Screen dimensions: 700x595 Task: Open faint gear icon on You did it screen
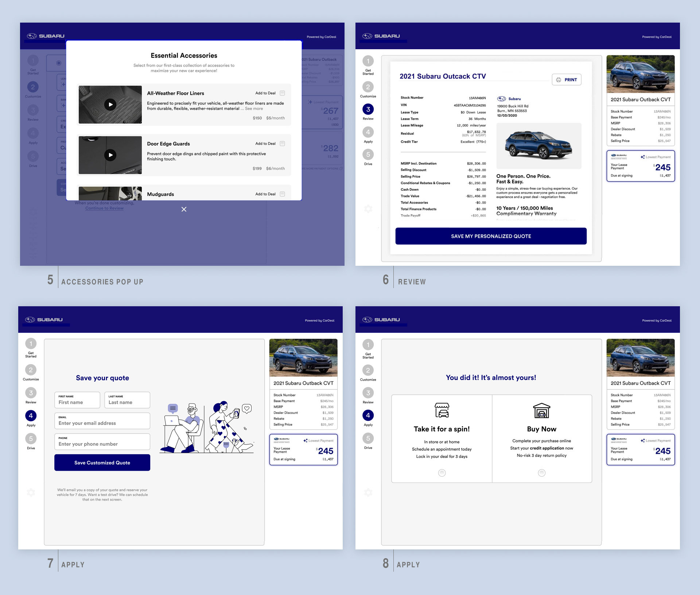368,493
